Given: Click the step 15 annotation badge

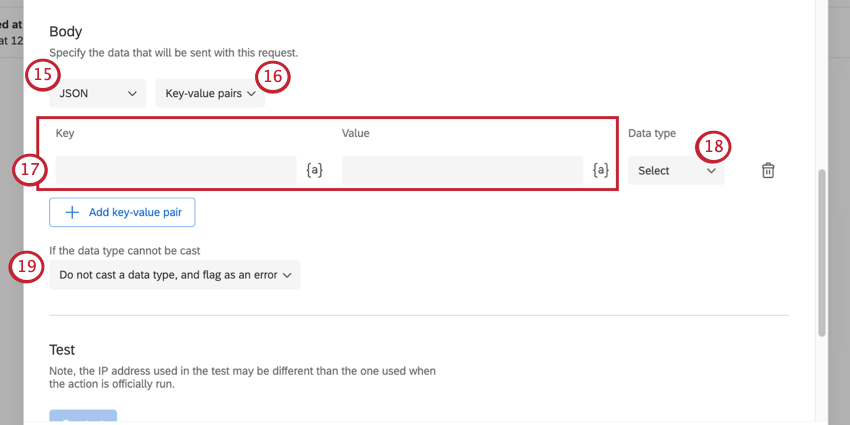Looking at the screenshot, I should pyautogui.click(x=42, y=73).
